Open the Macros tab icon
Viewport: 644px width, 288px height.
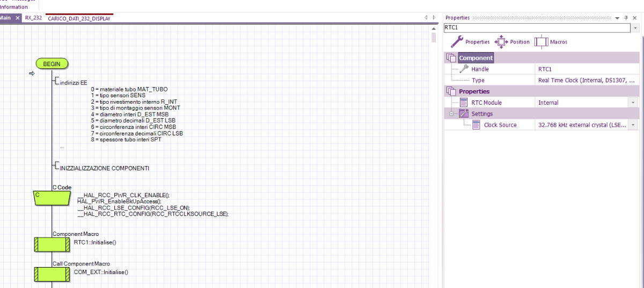coord(540,41)
